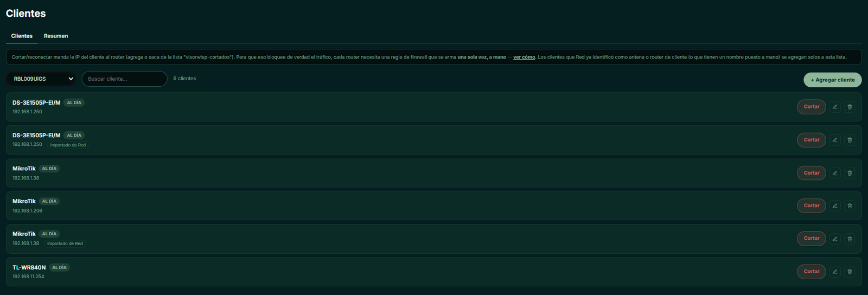Click the IP address 192.168.1.206
Screen dimensions: 868x295
pyautogui.click(x=27, y=210)
